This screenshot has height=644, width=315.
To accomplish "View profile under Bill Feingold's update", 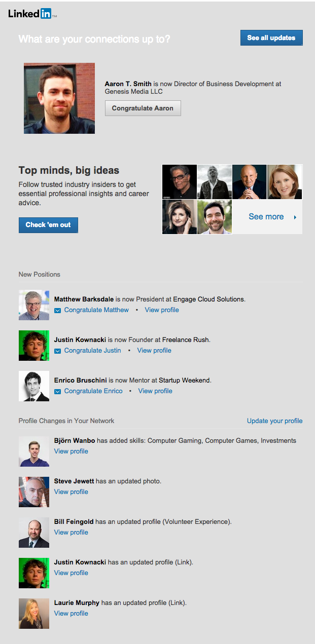I will coord(71,533).
